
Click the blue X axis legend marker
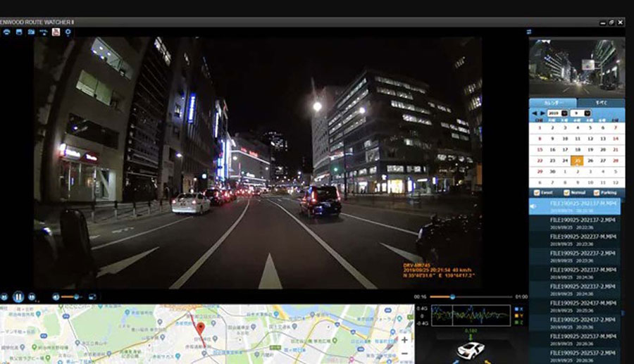pos(516,309)
